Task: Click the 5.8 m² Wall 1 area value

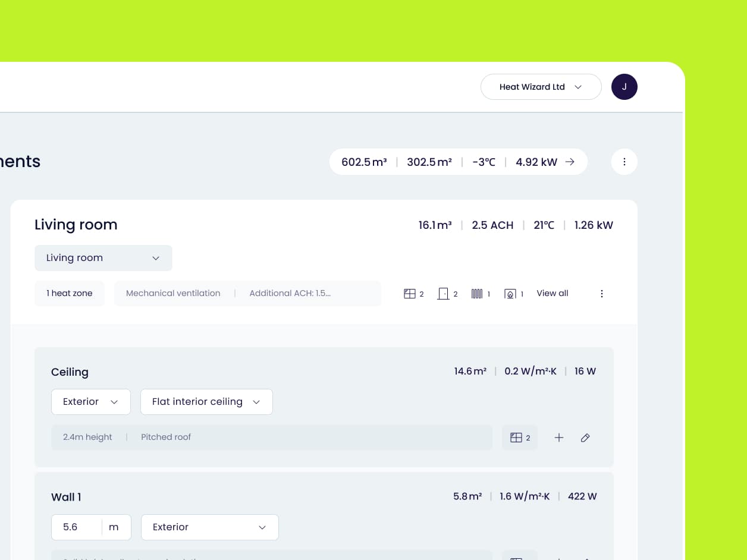Action: click(x=467, y=496)
